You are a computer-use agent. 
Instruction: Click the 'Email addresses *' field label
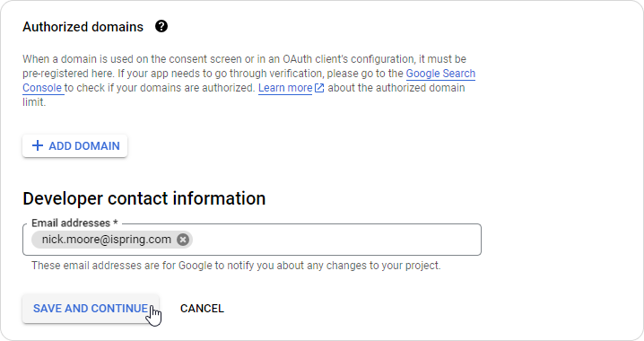click(x=74, y=223)
